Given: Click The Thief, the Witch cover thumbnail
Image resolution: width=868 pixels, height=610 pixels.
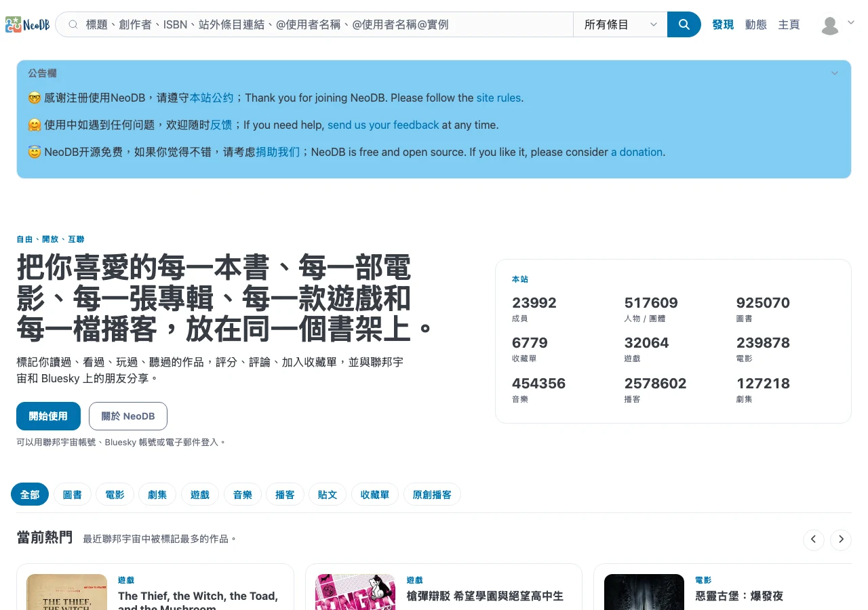Looking at the screenshot, I should (x=67, y=592).
